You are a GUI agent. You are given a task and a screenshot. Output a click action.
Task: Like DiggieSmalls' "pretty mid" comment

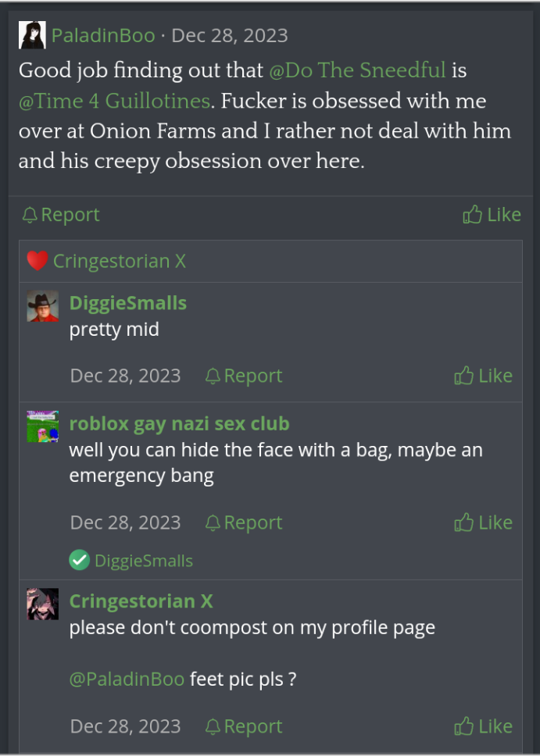pyautogui.click(x=483, y=376)
